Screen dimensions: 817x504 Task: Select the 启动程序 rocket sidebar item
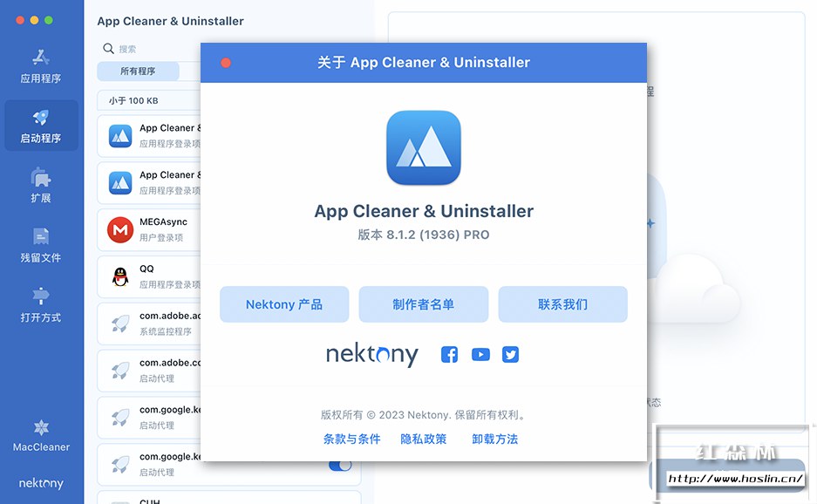click(41, 126)
